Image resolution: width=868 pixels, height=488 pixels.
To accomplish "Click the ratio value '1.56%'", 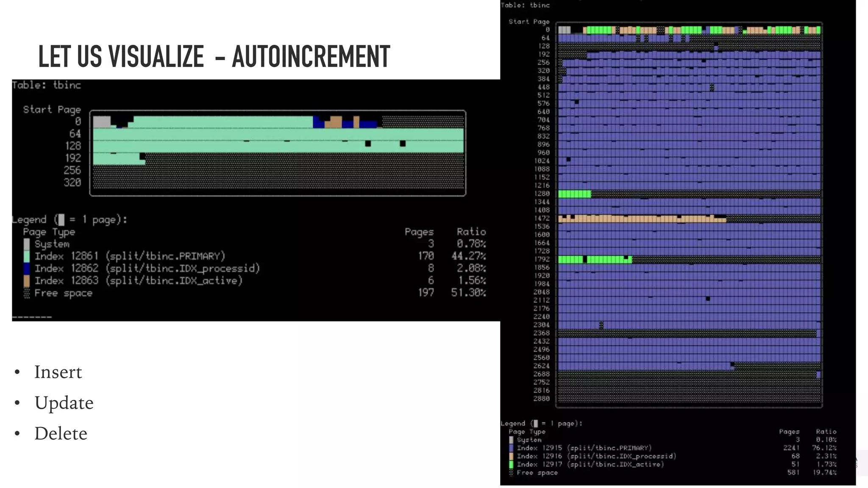I will point(472,281).
